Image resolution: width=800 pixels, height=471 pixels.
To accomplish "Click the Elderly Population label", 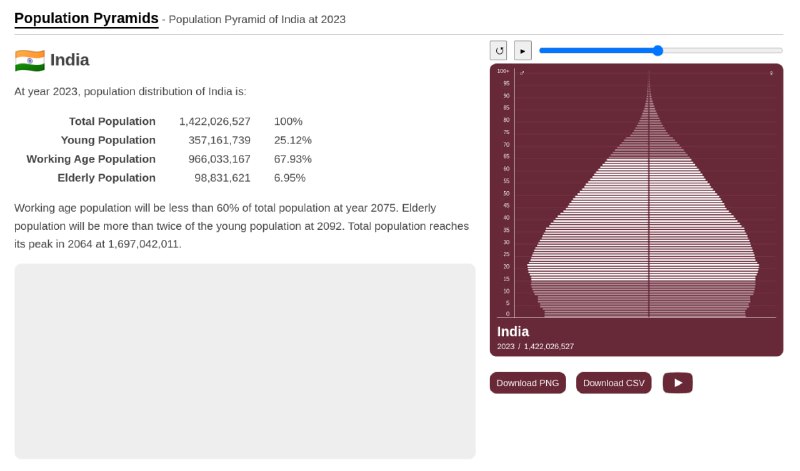I will coord(107,178).
